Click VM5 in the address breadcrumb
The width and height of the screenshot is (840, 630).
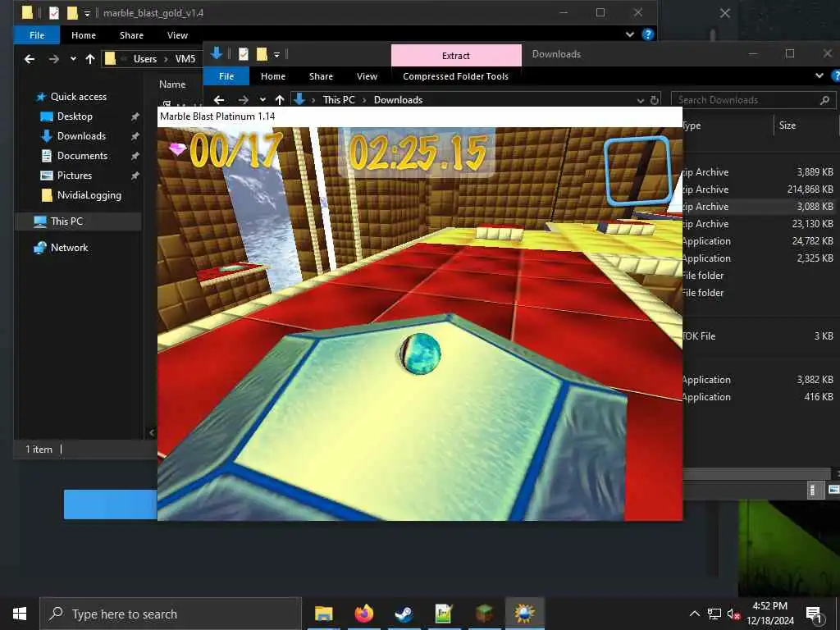click(185, 59)
